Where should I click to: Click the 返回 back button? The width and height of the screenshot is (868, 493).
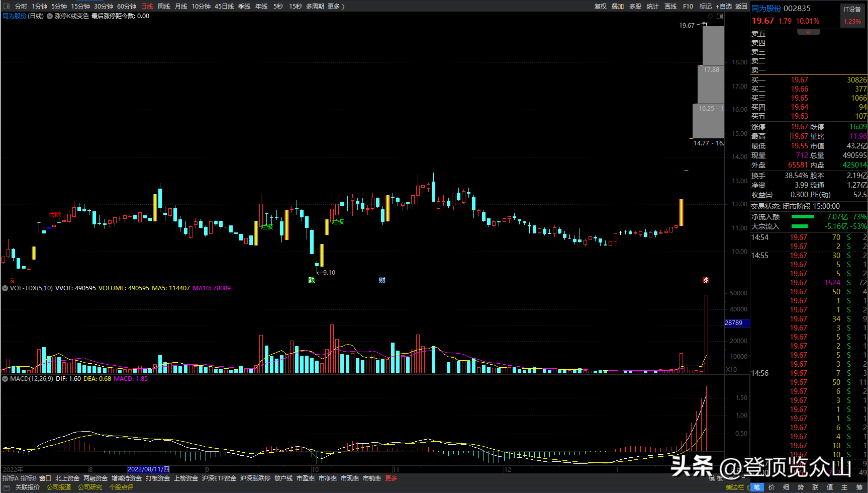741,7
